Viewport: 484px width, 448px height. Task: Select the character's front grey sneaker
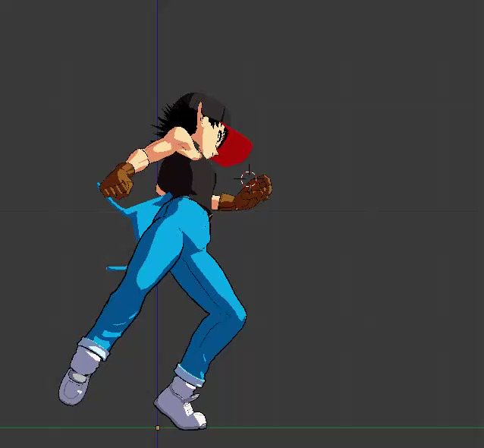click(181, 405)
